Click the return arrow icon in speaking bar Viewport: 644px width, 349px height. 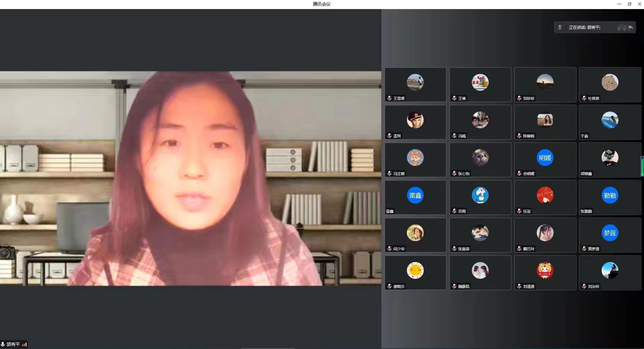point(631,28)
